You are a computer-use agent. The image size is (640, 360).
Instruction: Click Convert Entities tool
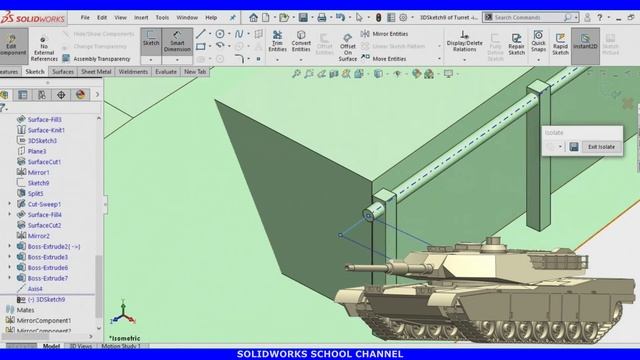[x=301, y=41]
